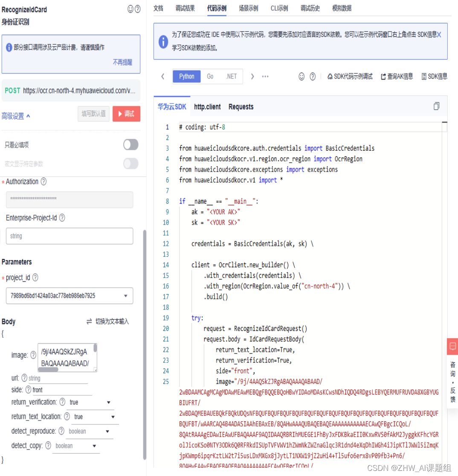Open SDK代码示例调试
This screenshot has height=476, width=458.
(x=350, y=76)
